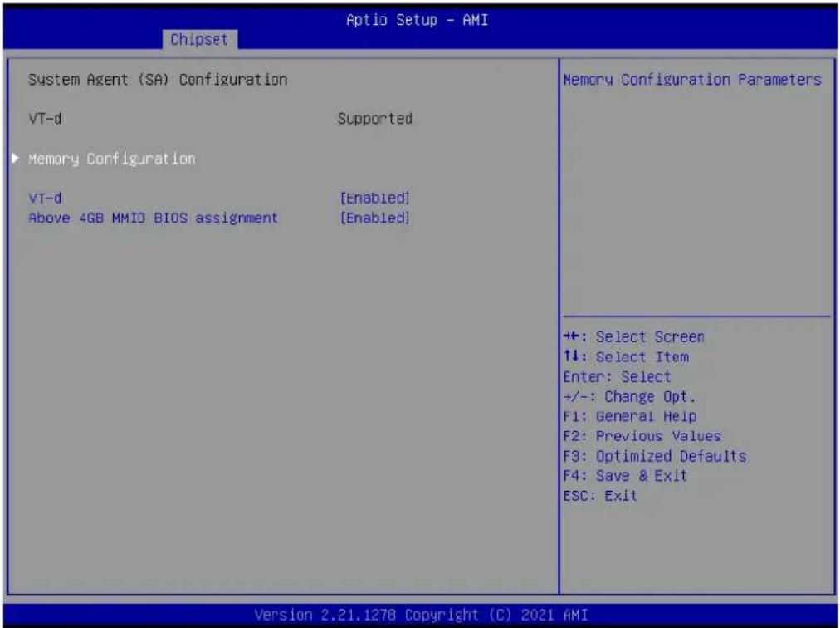Click the F3: Optimized Defaults hint
This screenshot has height=628, width=840.
(655, 456)
